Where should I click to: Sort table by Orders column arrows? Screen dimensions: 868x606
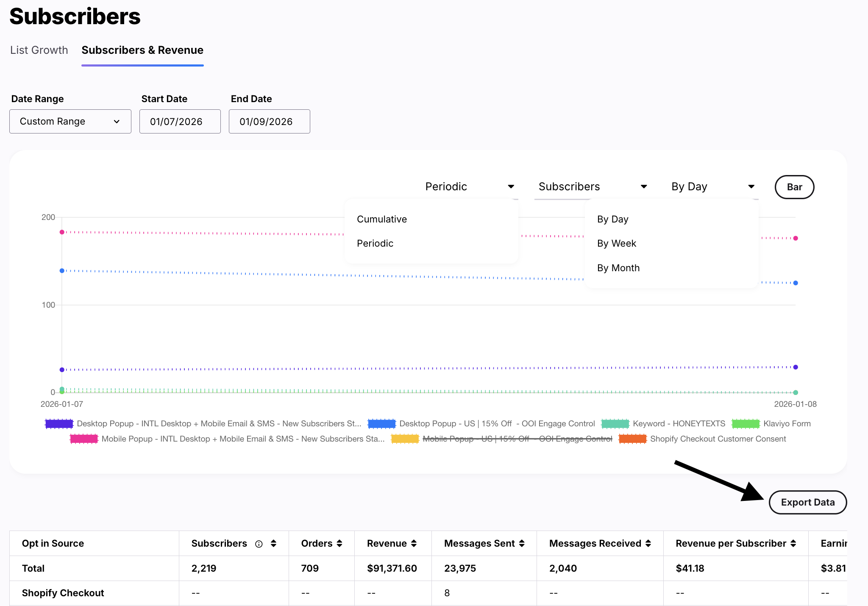(339, 544)
